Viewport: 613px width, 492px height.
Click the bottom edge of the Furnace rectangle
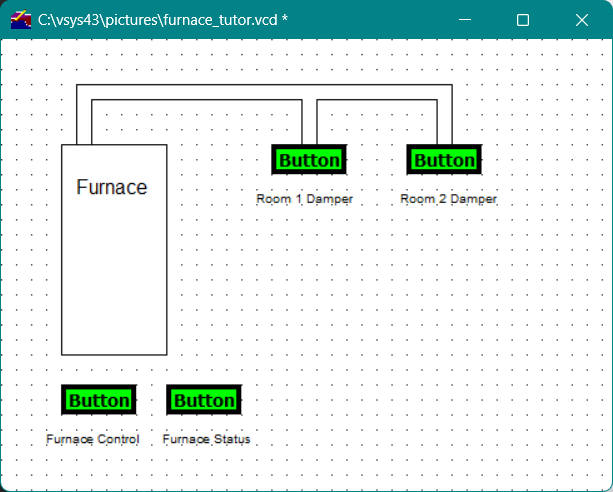coord(114,354)
